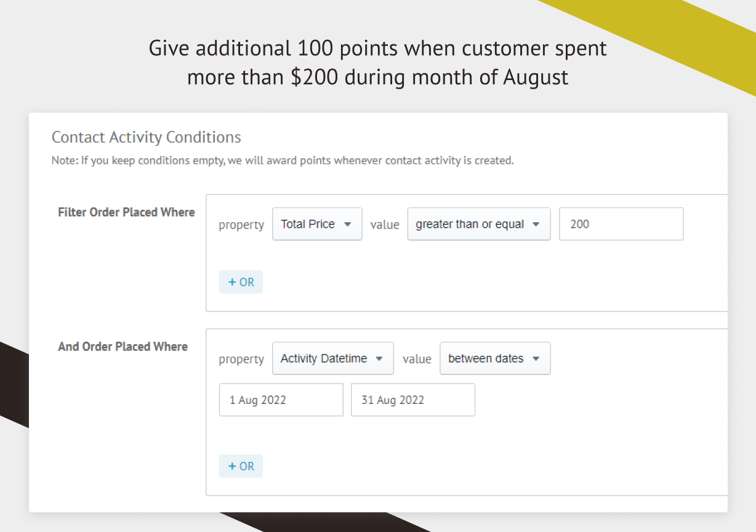The image size is (756, 532).
Task: Click + OR under the date range condition
Action: coord(241,466)
